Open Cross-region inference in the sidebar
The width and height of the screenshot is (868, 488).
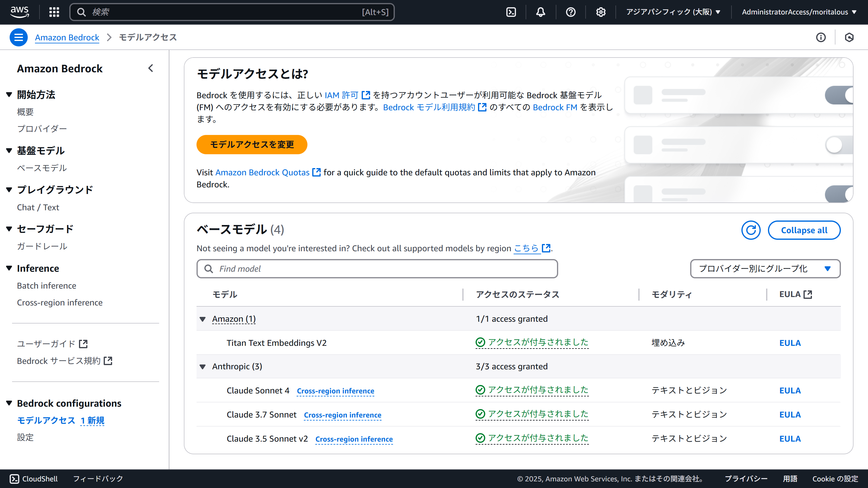60,302
